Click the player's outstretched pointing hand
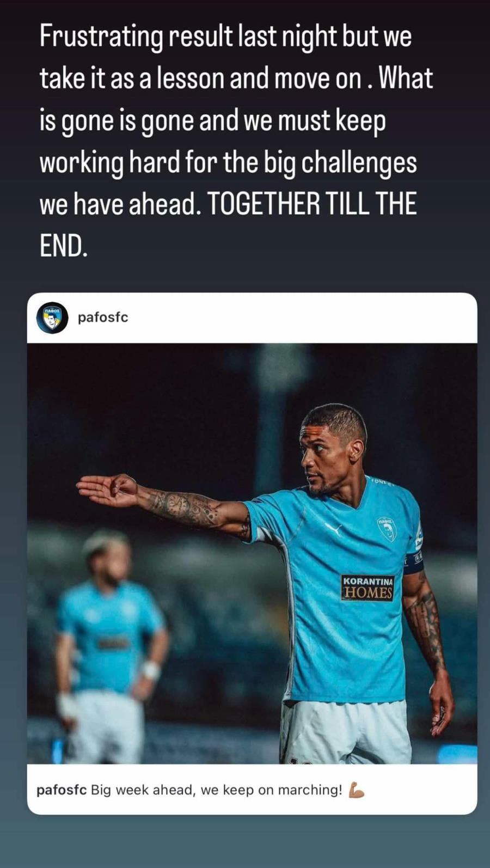Viewport: 490px width, 868px height. (x=107, y=489)
